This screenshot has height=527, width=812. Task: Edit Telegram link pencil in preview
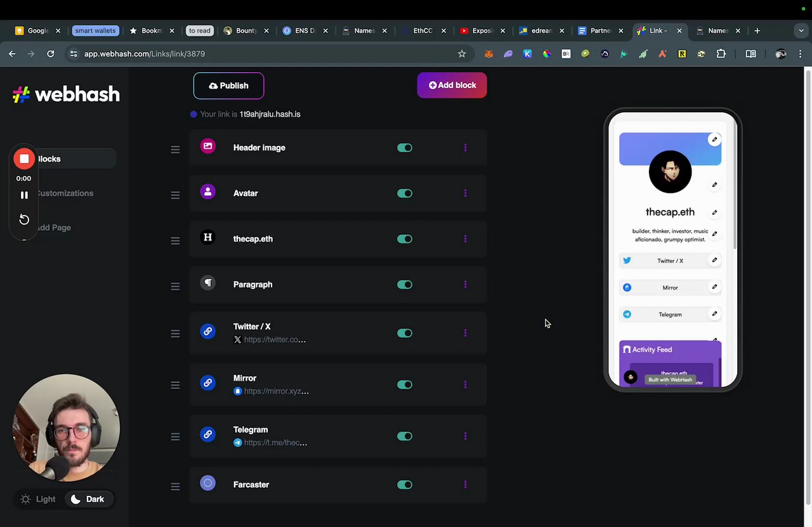click(714, 313)
